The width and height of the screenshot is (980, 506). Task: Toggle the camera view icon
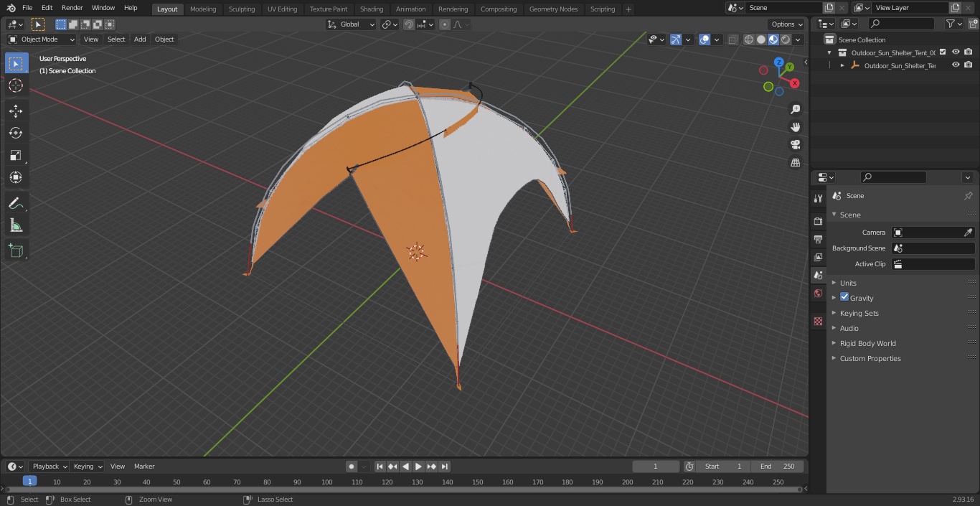pos(795,145)
